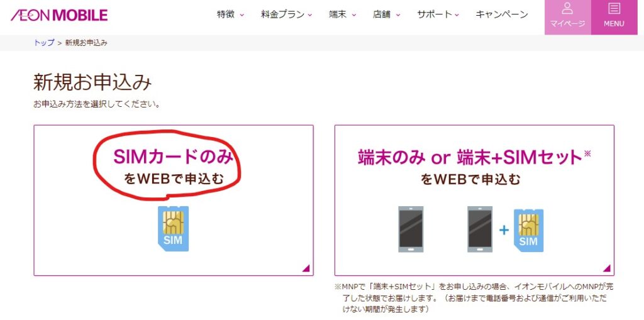Click the smartphone icon beside the plus sign

click(x=480, y=229)
